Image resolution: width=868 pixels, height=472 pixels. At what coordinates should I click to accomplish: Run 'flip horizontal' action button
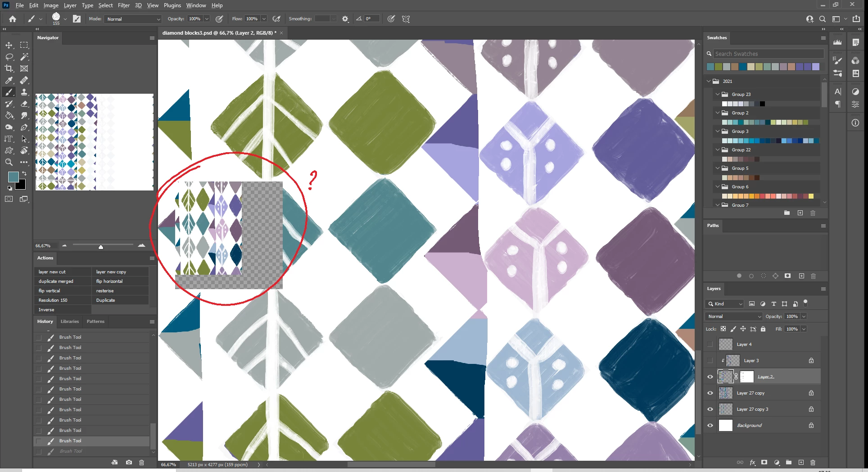pyautogui.click(x=120, y=281)
